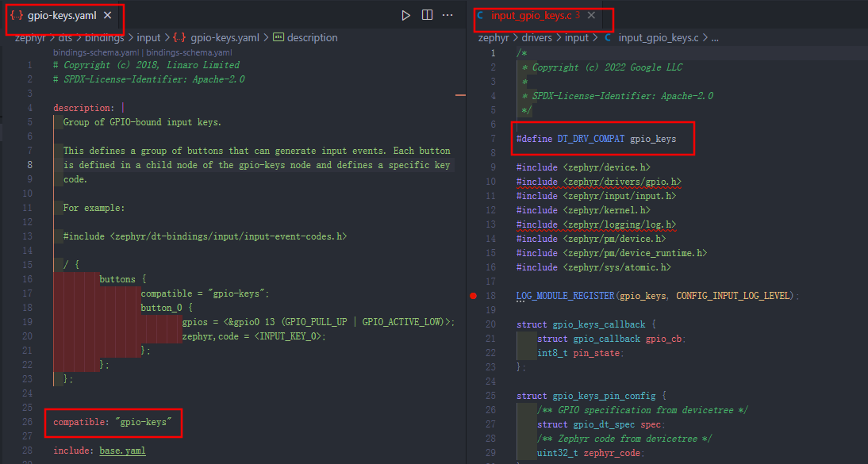This screenshot has height=464, width=868.
Task: Click the YAML file icon on gpio-keys.yaml tab
Action: pos(17,16)
